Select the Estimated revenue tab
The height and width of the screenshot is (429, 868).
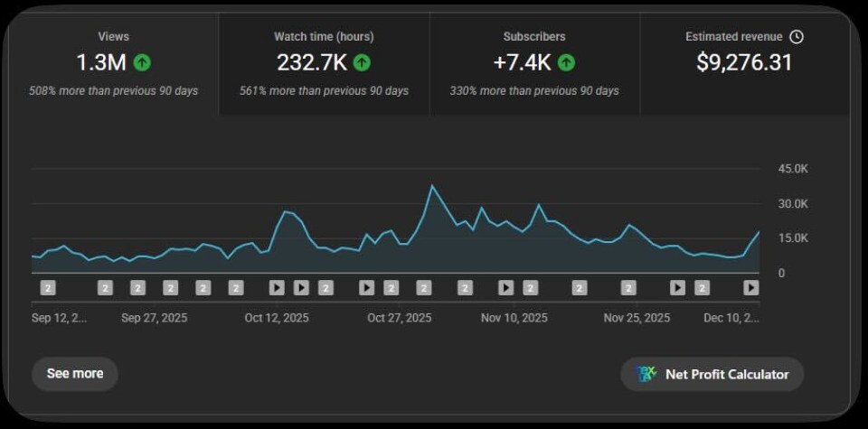point(744,64)
